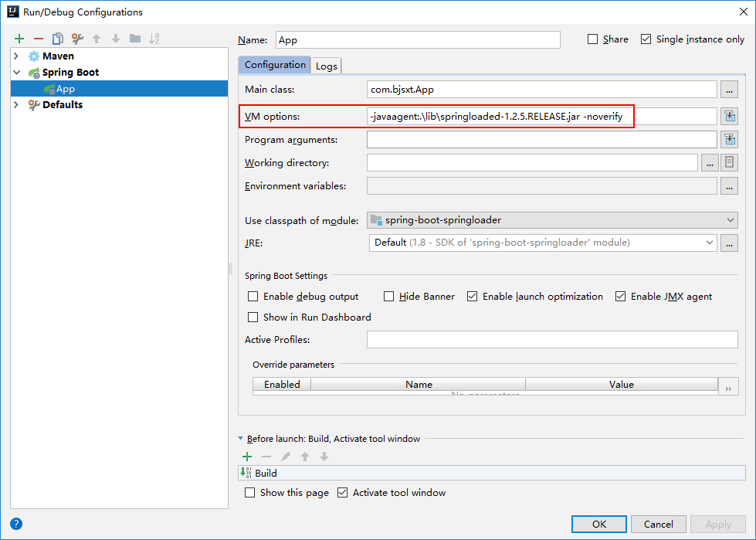This screenshot has height=540, width=756.
Task: Click the OK button
Action: (x=598, y=524)
